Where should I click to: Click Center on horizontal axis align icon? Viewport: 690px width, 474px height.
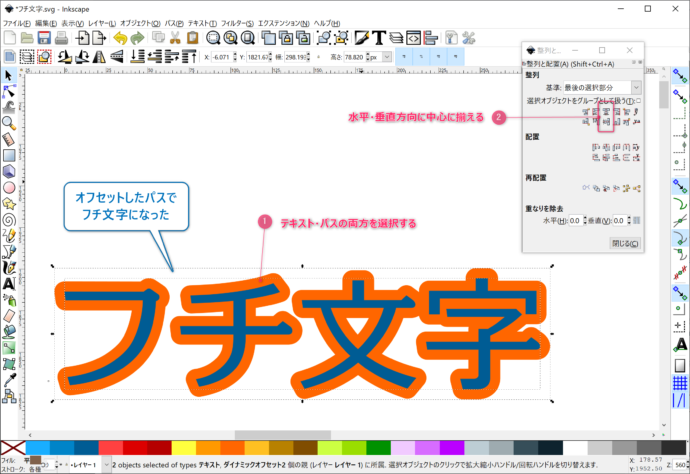[606, 121]
